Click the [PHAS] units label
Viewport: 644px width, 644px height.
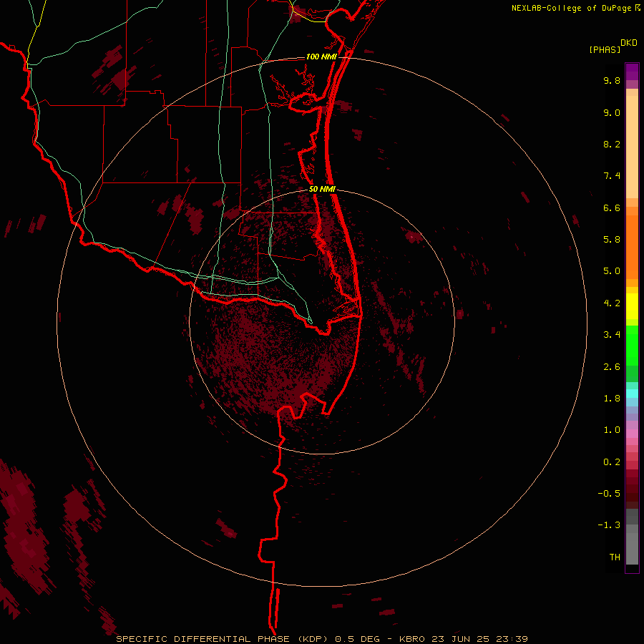pyautogui.click(x=605, y=49)
